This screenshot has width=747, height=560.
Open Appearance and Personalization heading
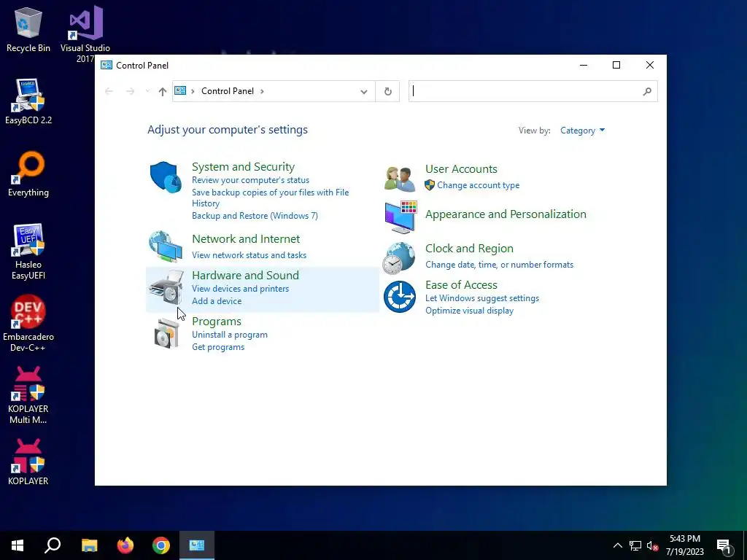506,214
